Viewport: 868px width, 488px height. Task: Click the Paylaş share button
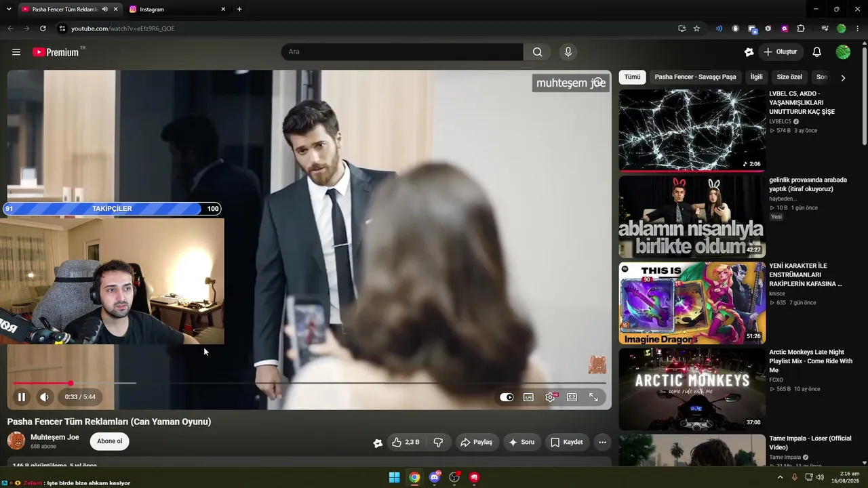point(476,442)
